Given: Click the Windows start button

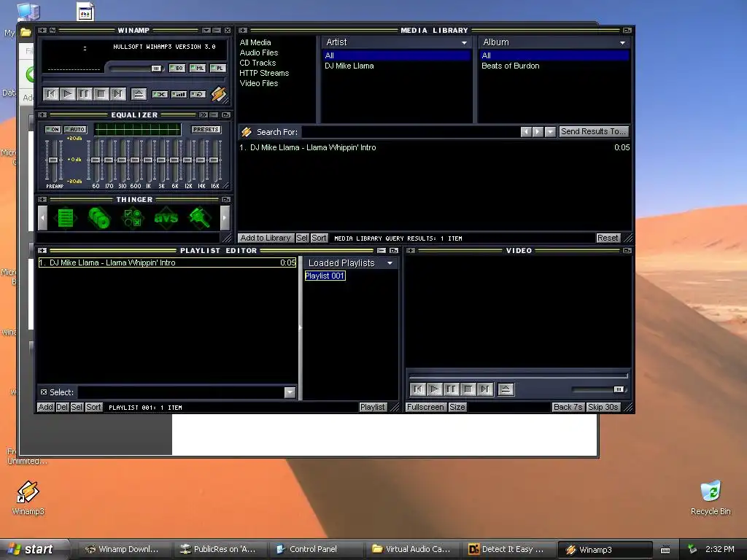Looking at the screenshot, I should (32, 549).
